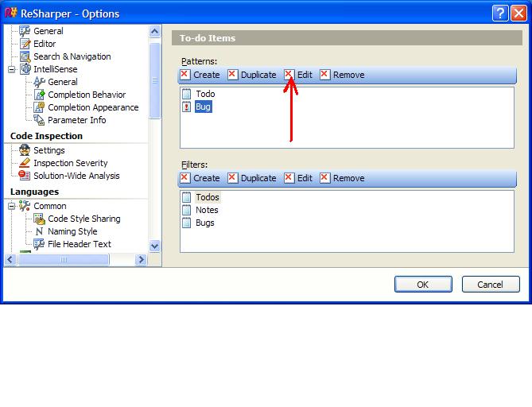Click the tree's scroll-down arrow
532x407 pixels.
click(154, 246)
